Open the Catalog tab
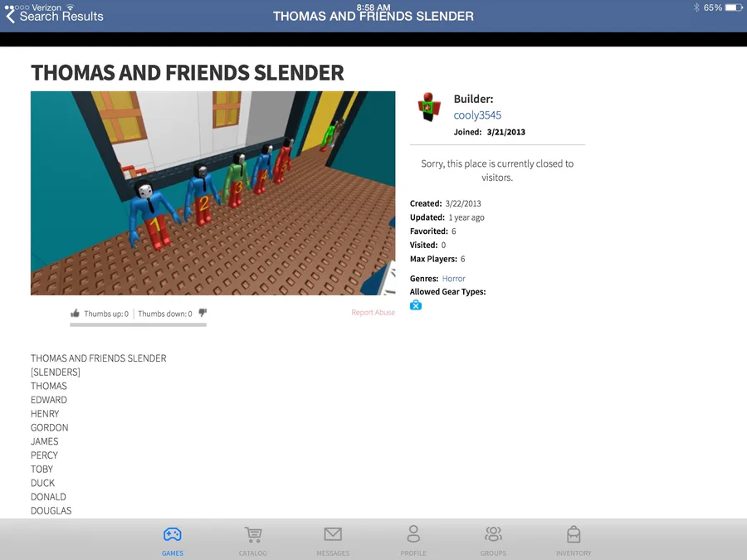This screenshot has width=747, height=560. click(253, 541)
